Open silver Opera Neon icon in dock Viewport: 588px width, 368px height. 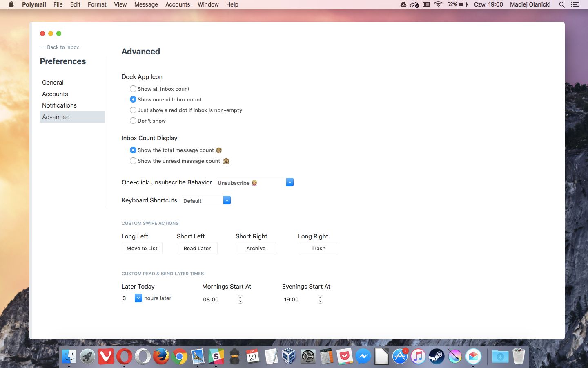click(143, 357)
